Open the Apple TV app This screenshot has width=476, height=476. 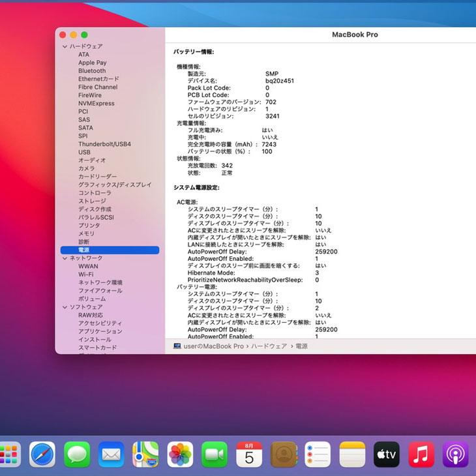click(387, 454)
